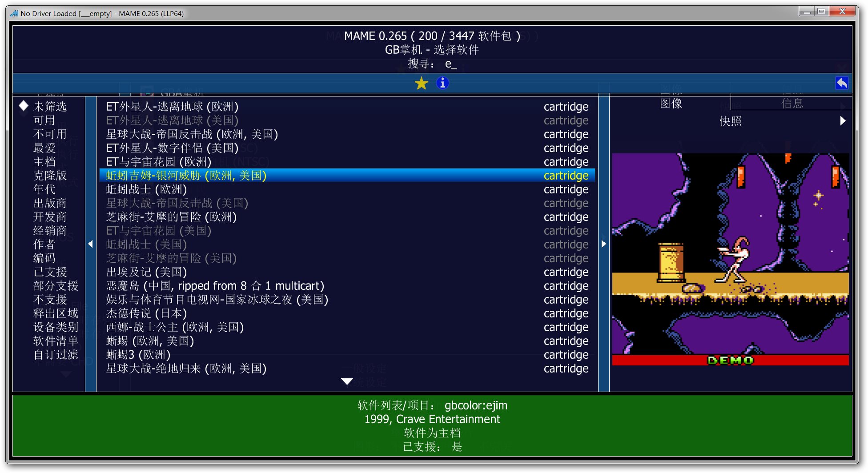Select the 主档 filter
Image resolution: width=868 pixels, height=473 pixels.
pyautogui.click(x=44, y=162)
